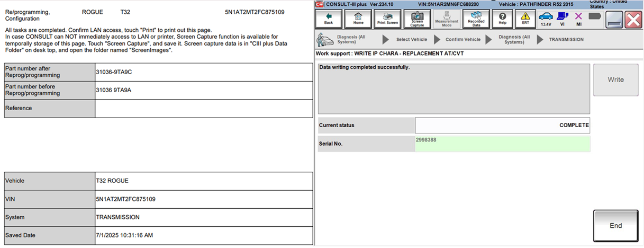The height and width of the screenshot is (248, 644).
Task: Go to Select Vehicle breadcrumb step
Action: [411, 40]
